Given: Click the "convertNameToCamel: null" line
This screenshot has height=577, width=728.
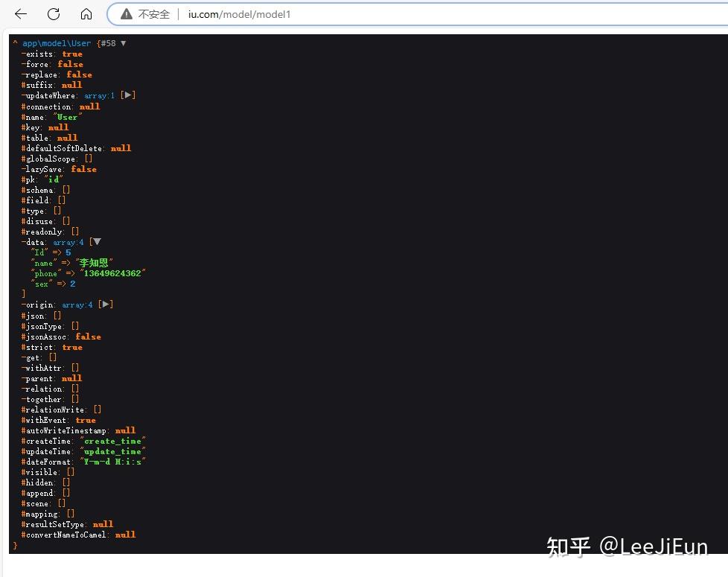Looking at the screenshot, I should (78, 535).
